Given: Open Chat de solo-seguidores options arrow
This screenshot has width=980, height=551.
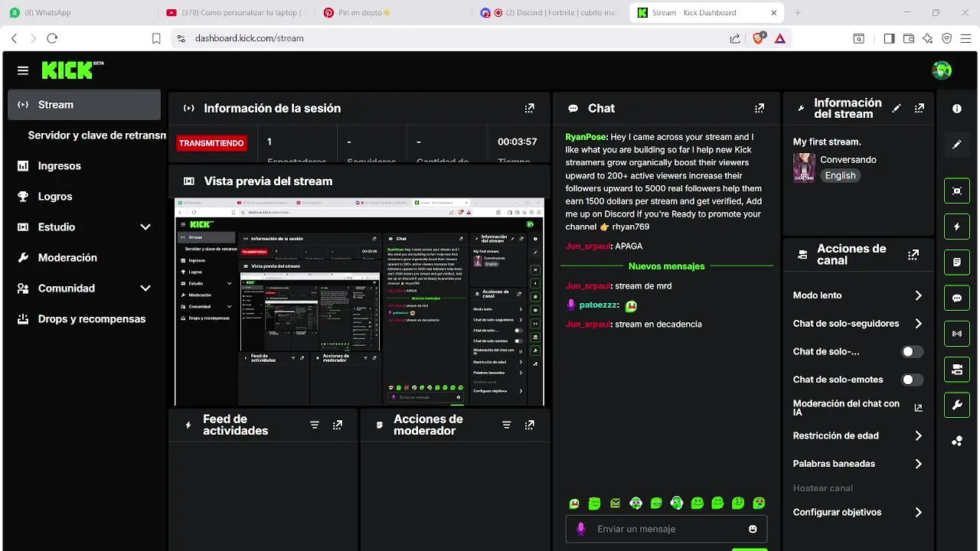Looking at the screenshot, I should (x=918, y=324).
